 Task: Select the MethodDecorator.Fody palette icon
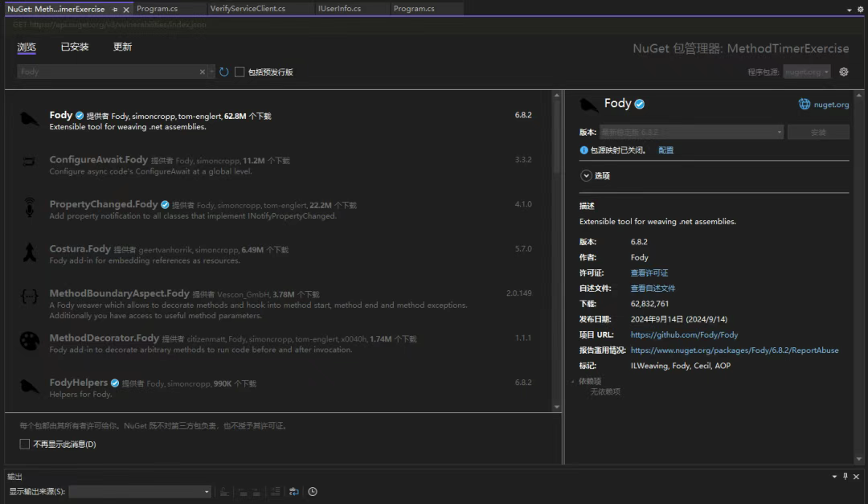coord(30,342)
